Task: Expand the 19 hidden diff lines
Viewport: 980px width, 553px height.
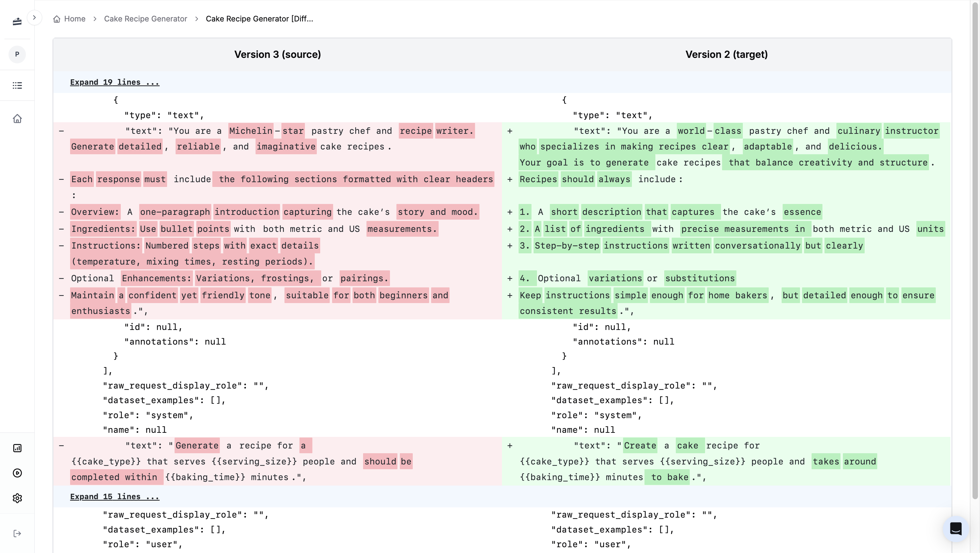Action: pos(115,82)
